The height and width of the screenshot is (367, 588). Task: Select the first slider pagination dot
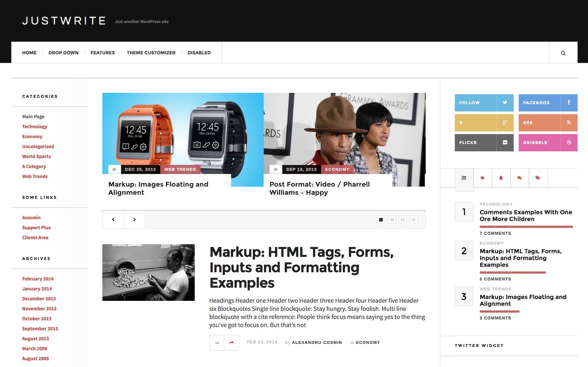click(x=381, y=220)
